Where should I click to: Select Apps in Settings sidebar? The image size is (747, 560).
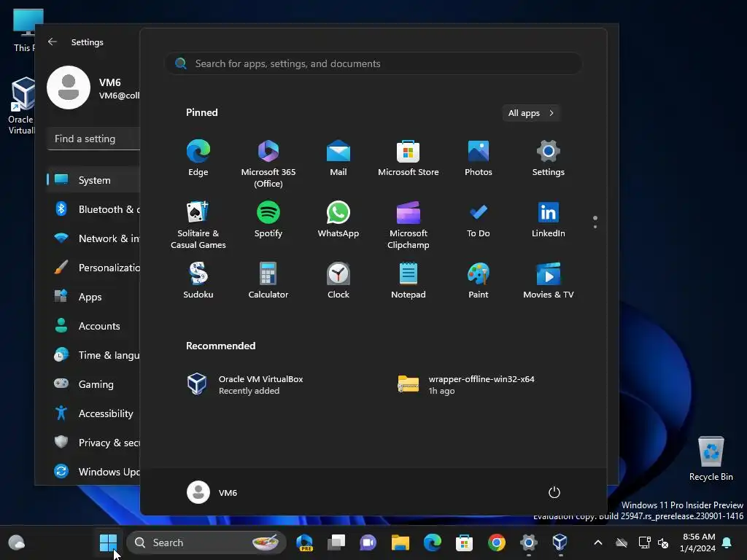coord(94,297)
